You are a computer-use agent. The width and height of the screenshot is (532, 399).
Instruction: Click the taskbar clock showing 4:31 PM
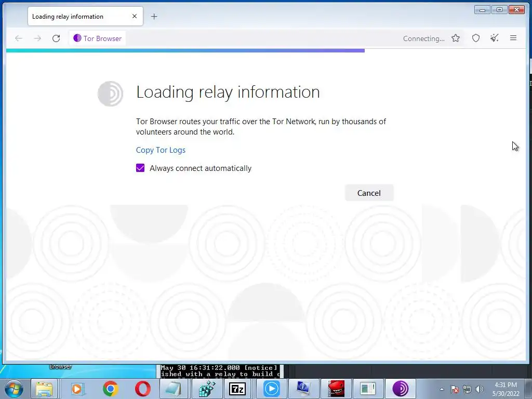pyautogui.click(x=506, y=389)
